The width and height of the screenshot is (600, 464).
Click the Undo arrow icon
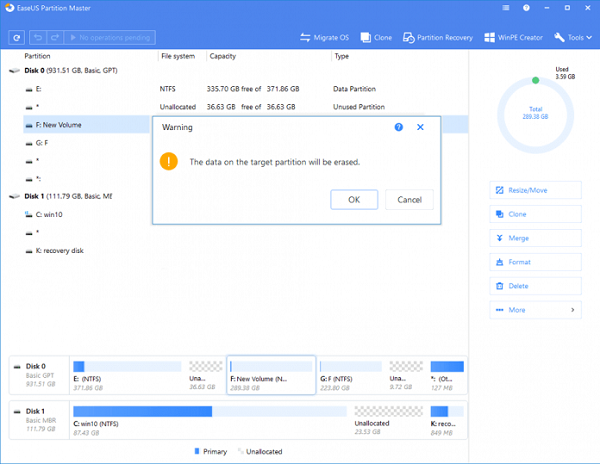point(37,37)
